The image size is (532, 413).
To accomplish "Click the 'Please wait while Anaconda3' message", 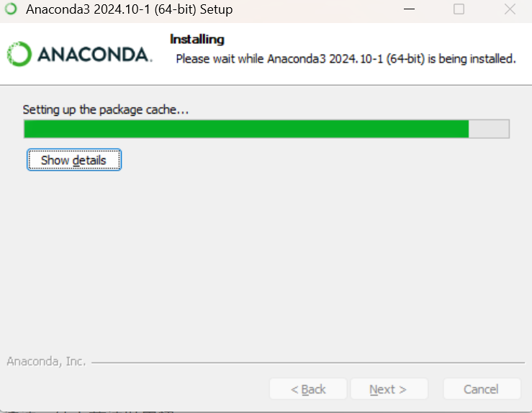I will pos(346,59).
